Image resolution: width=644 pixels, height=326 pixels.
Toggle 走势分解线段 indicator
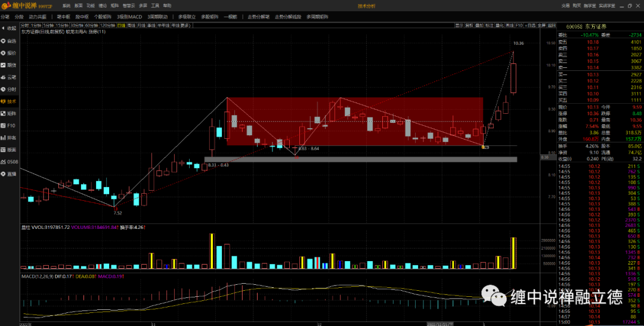pyautogui.click(x=288, y=17)
